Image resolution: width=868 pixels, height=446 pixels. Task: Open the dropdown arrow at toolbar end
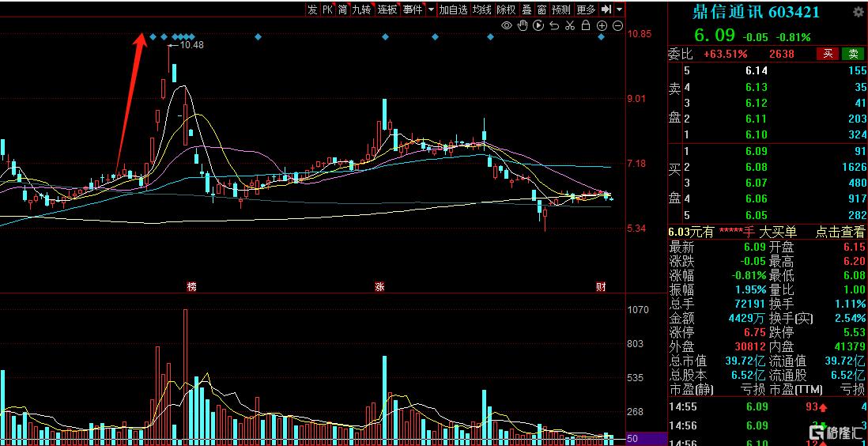click(619, 9)
